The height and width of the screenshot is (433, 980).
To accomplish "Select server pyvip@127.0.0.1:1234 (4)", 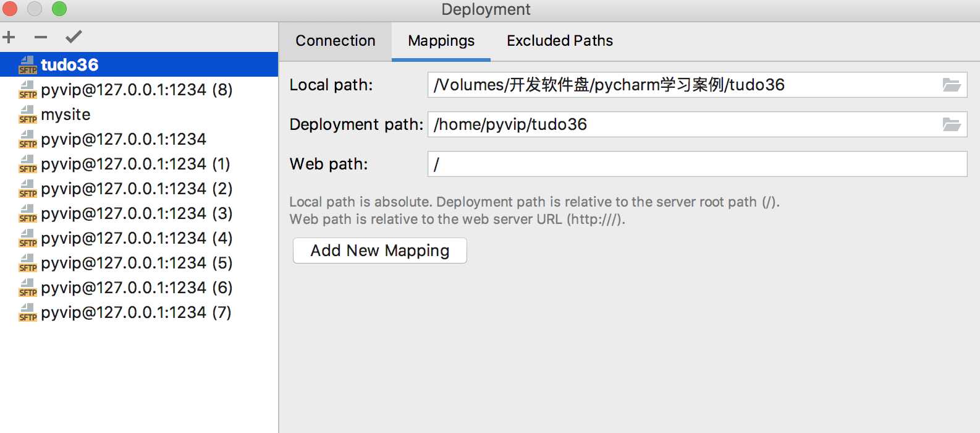I will click(139, 238).
